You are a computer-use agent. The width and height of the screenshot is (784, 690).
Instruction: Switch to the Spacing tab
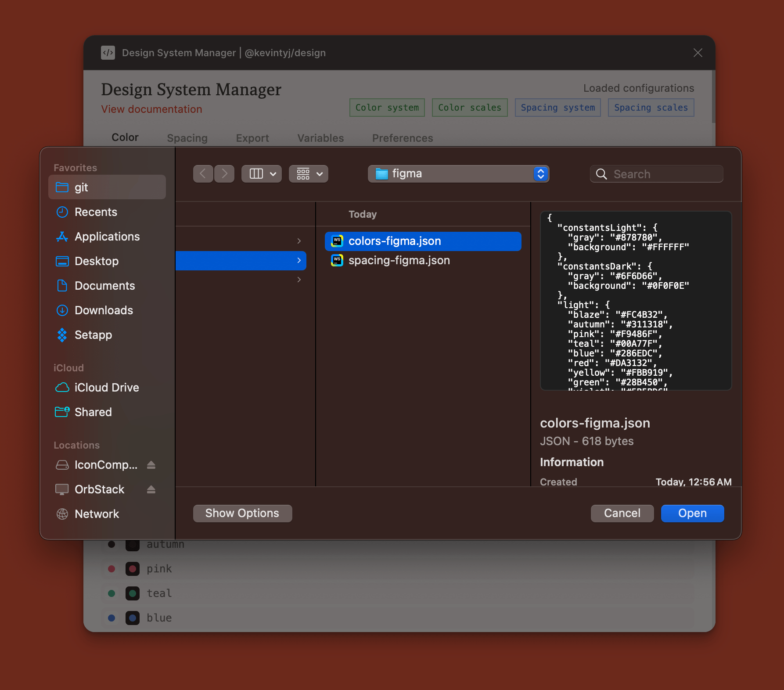coord(187,138)
